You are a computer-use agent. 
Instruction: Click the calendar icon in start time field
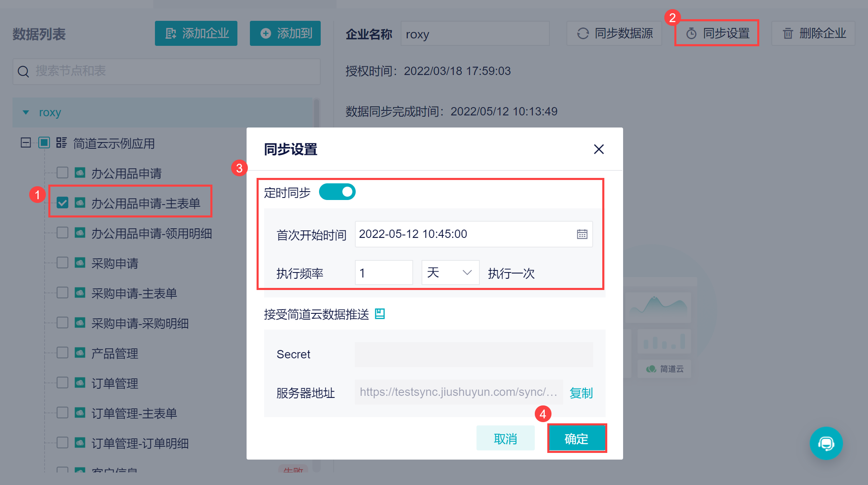pos(582,234)
